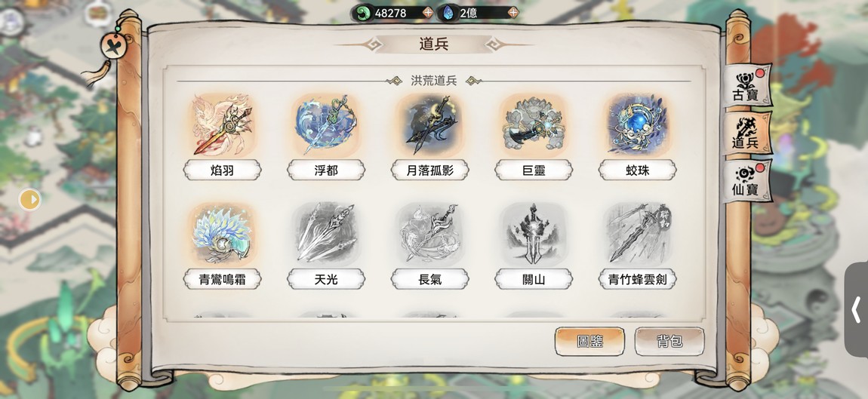Viewport: 868px width, 399px height.
Task: Select the locked 青竹蜂雲劍 sword icon
Action: 637,234
